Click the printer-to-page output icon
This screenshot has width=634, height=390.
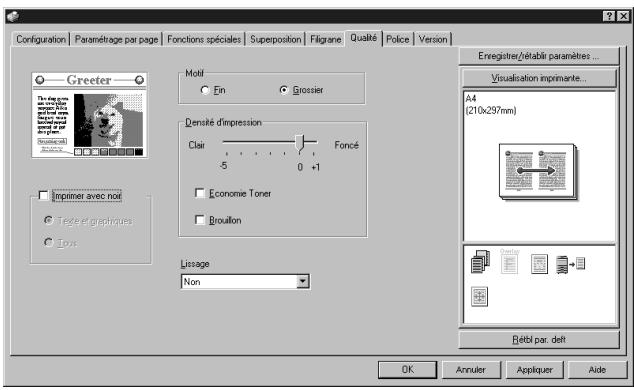570,265
